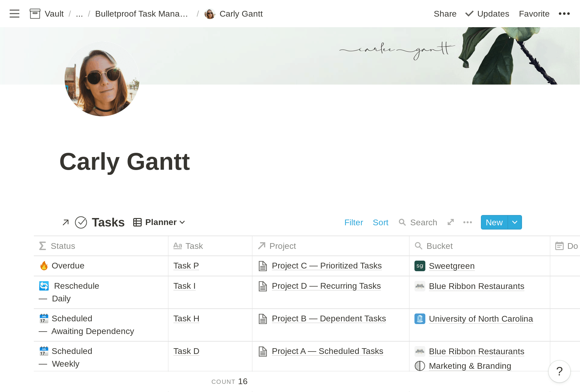Click the Carly Gantt avatar in the breadcrumb
Image resolution: width=580 pixels, height=392 pixels.
(210, 14)
